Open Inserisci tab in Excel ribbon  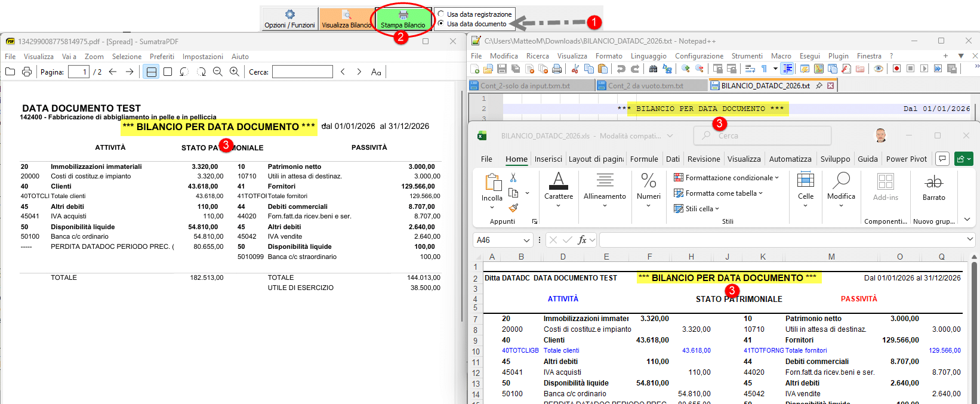click(548, 159)
